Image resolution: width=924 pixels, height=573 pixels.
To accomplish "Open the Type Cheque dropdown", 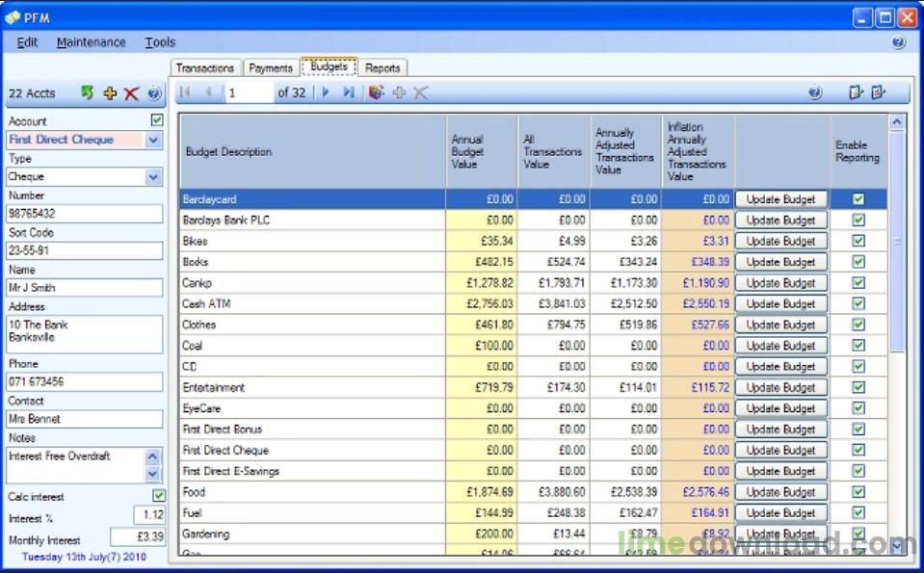I will coord(153,176).
